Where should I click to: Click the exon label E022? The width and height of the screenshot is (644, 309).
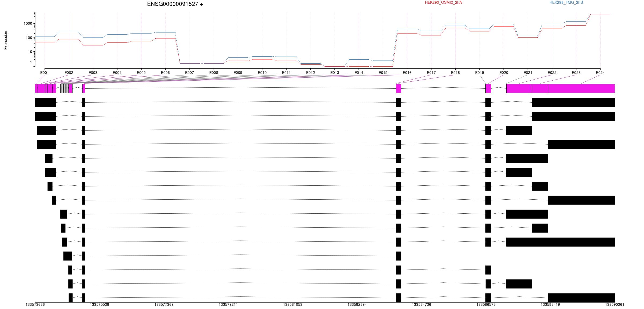(552, 73)
